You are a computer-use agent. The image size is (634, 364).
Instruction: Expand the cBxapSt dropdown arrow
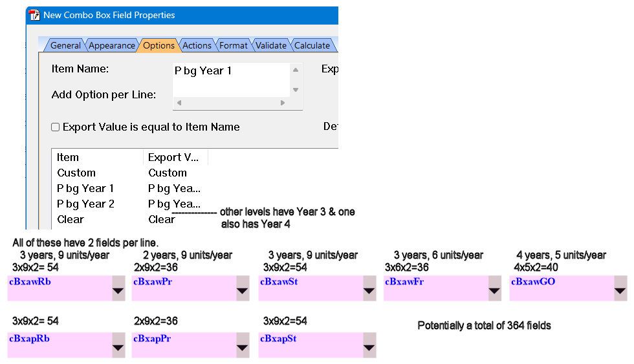click(369, 345)
